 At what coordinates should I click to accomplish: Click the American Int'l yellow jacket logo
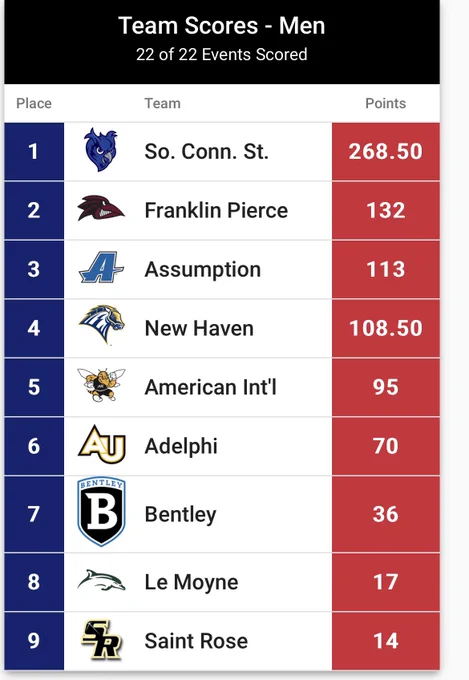click(x=101, y=385)
